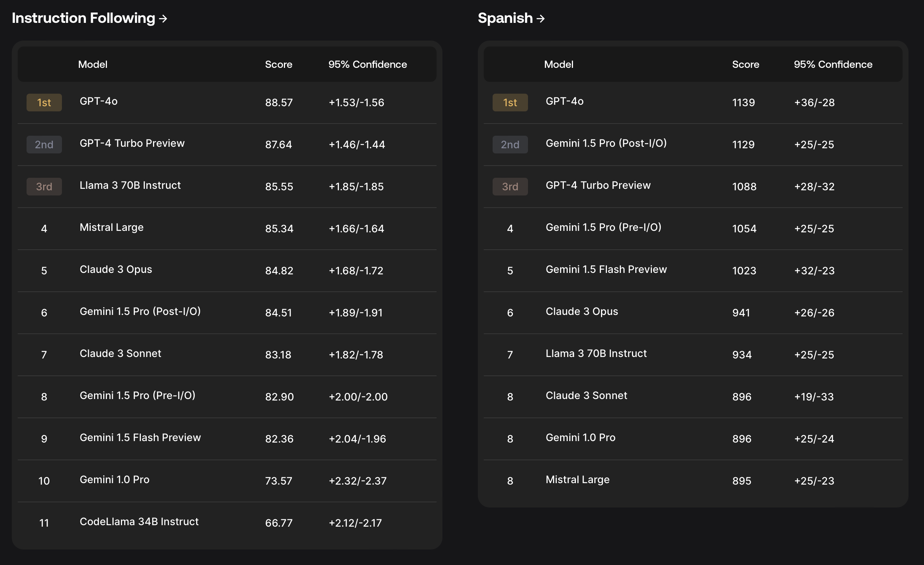Select Gemini 1.0 Pro row in Spanish table

click(x=580, y=437)
